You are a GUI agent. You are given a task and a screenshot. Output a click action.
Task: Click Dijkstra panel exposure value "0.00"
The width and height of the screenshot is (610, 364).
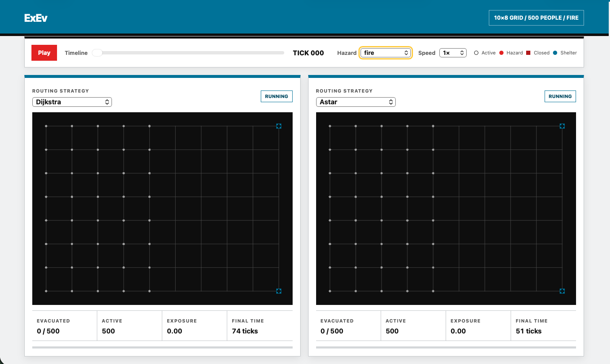tap(174, 331)
